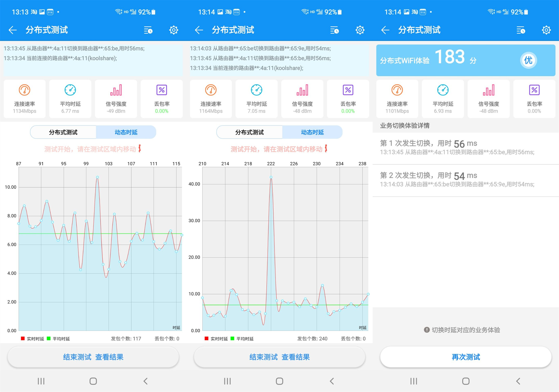
Task: Tap the 42 ms latency peak point
Action: coord(271,177)
